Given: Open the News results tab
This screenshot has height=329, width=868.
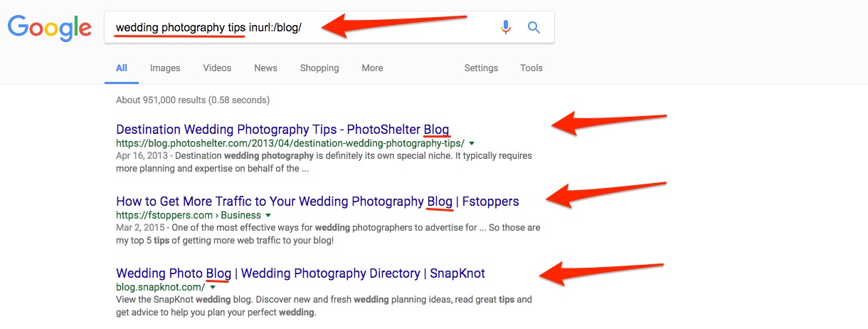Looking at the screenshot, I should (x=265, y=68).
